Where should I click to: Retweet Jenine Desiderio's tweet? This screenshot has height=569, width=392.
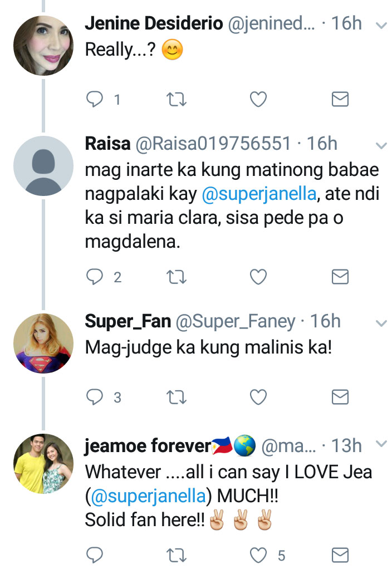click(177, 100)
